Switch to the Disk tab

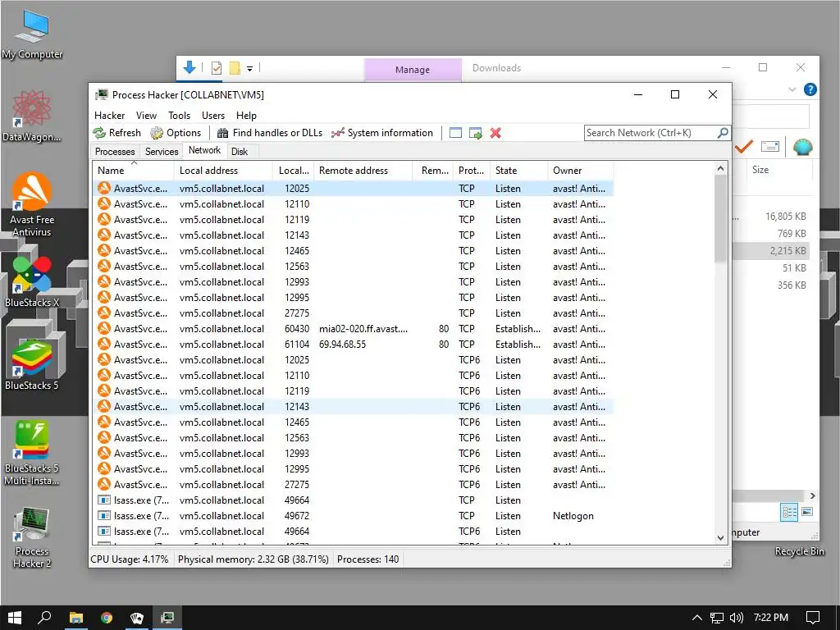click(240, 152)
